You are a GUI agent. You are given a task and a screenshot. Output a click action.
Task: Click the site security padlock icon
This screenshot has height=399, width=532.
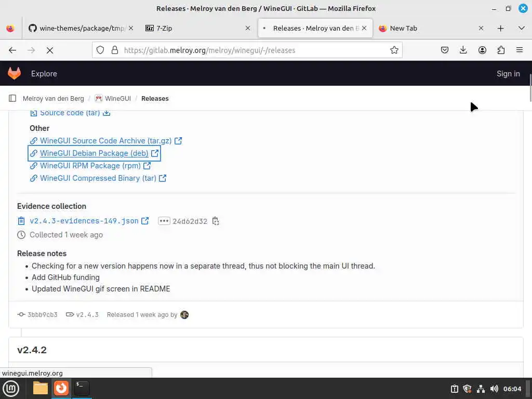point(115,50)
